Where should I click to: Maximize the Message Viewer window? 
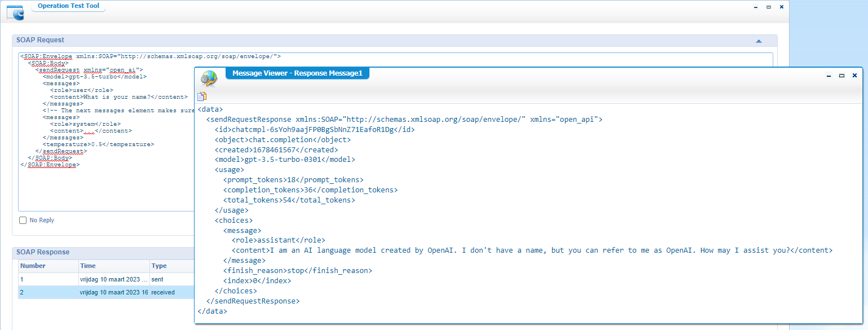tap(841, 76)
